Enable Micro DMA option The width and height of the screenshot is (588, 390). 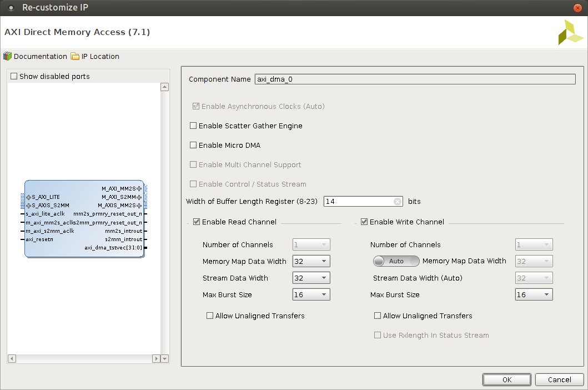[193, 145]
